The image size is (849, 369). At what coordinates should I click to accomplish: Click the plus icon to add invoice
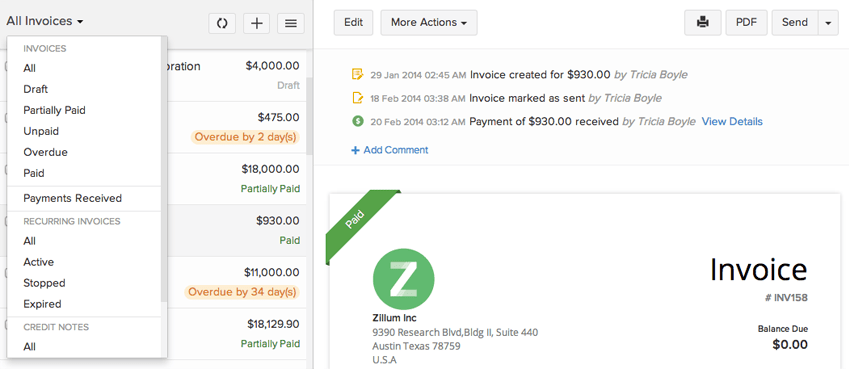[257, 23]
